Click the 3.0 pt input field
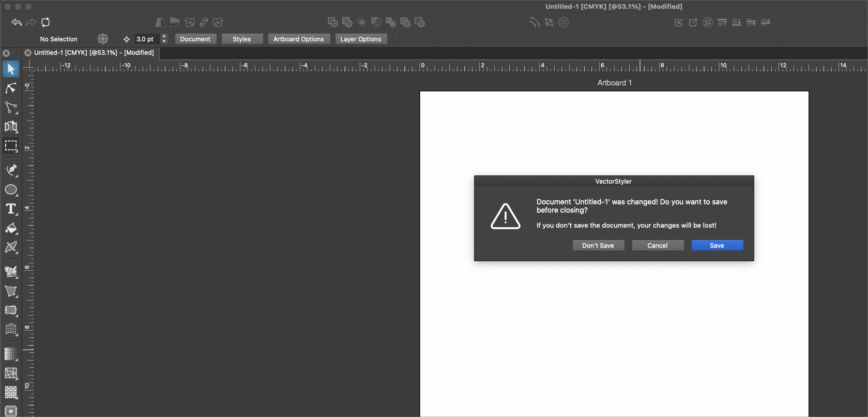 [x=146, y=39]
